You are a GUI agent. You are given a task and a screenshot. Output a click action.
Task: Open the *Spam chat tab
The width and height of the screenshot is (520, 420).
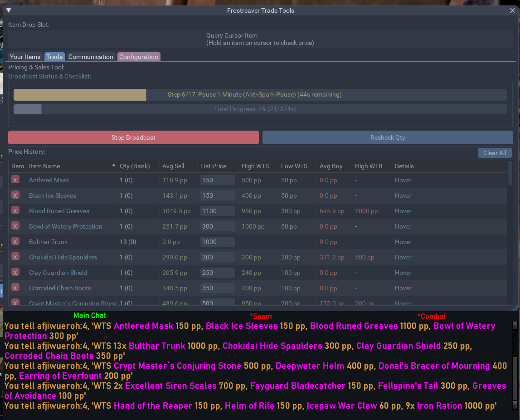[261, 317]
